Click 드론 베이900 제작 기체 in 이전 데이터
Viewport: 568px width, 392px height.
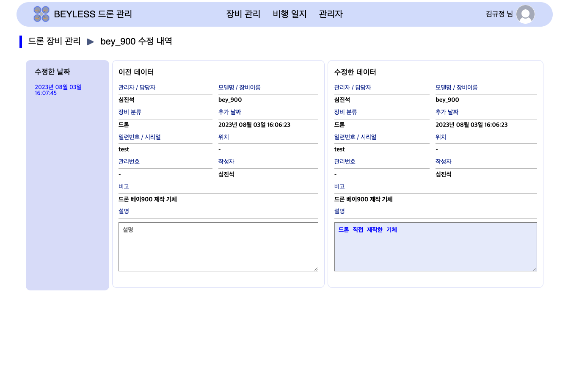[x=148, y=199]
